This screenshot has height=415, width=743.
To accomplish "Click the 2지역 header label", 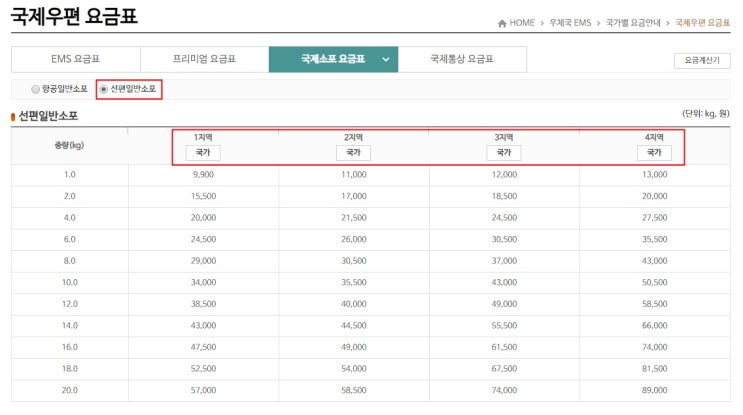I will (353, 137).
